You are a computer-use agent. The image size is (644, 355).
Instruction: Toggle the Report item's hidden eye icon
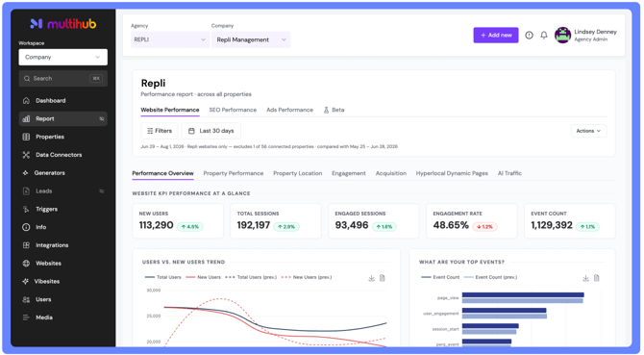click(102, 118)
